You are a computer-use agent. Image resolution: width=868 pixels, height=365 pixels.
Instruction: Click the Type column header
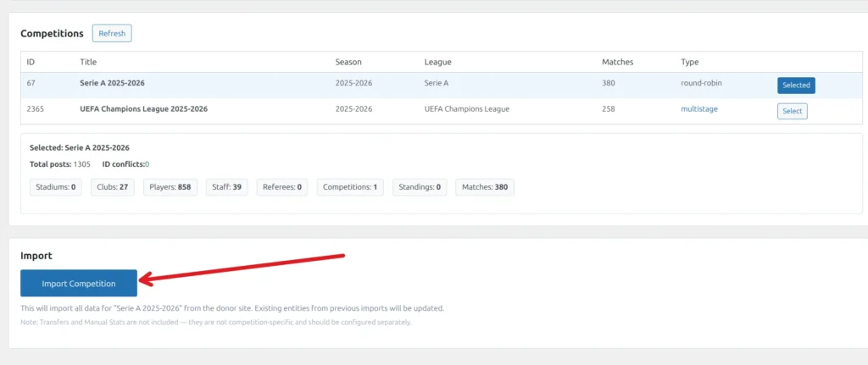click(x=690, y=62)
